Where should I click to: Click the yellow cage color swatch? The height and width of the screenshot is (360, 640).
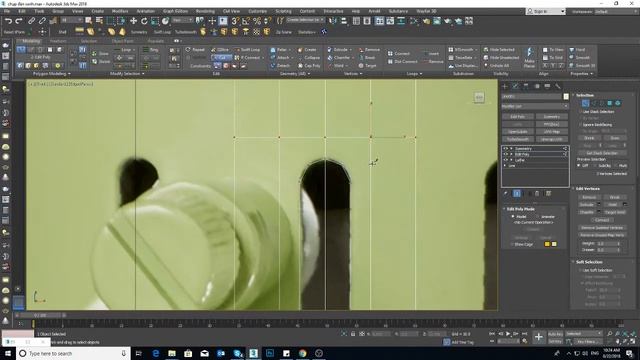[x=547, y=244]
